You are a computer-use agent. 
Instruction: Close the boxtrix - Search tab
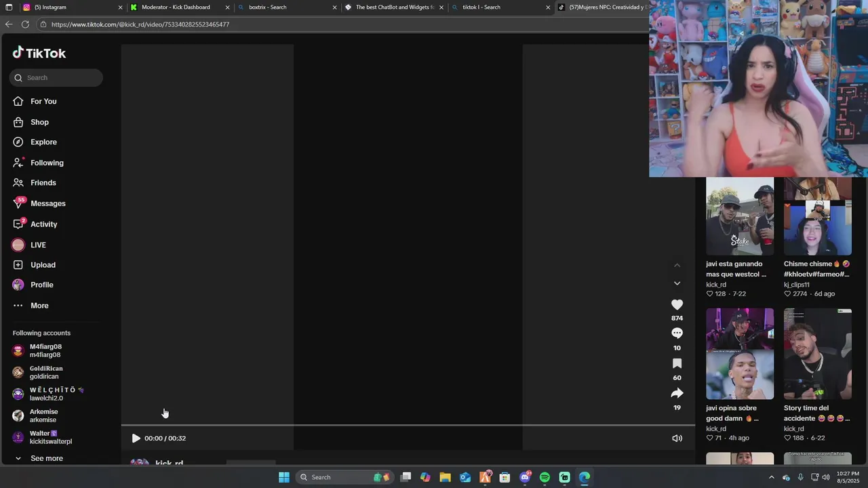coord(334,7)
